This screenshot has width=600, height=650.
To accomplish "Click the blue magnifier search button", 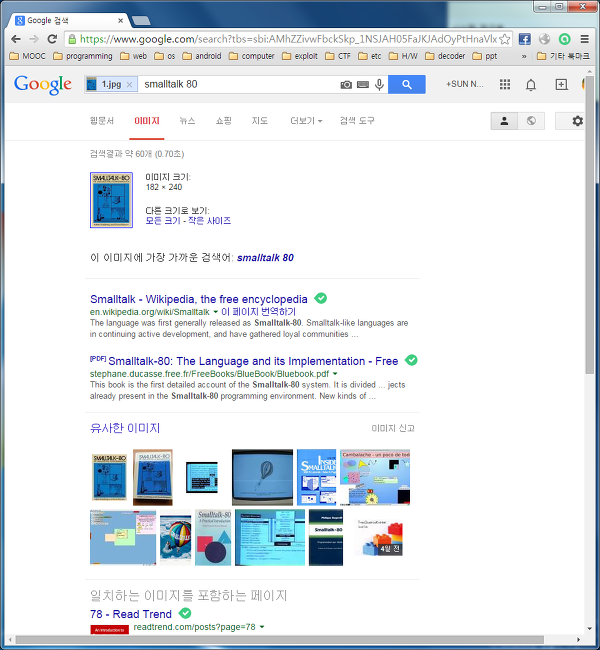I will click(407, 84).
